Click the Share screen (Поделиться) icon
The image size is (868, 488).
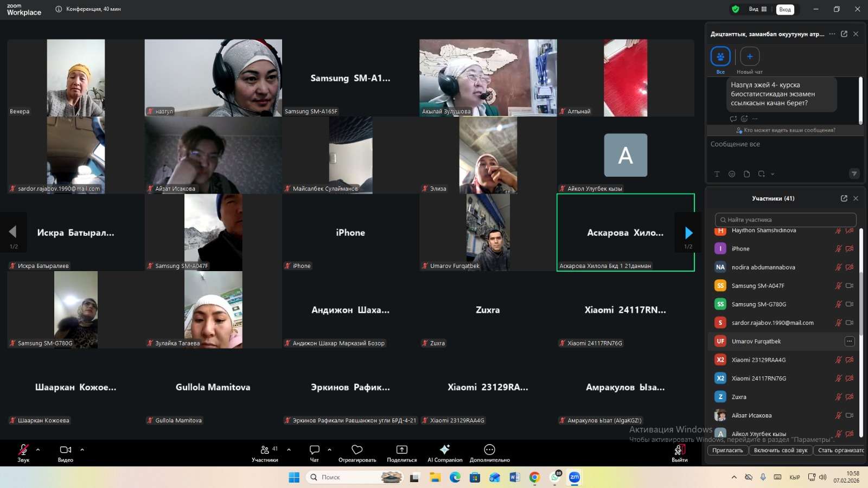(401, 450)
